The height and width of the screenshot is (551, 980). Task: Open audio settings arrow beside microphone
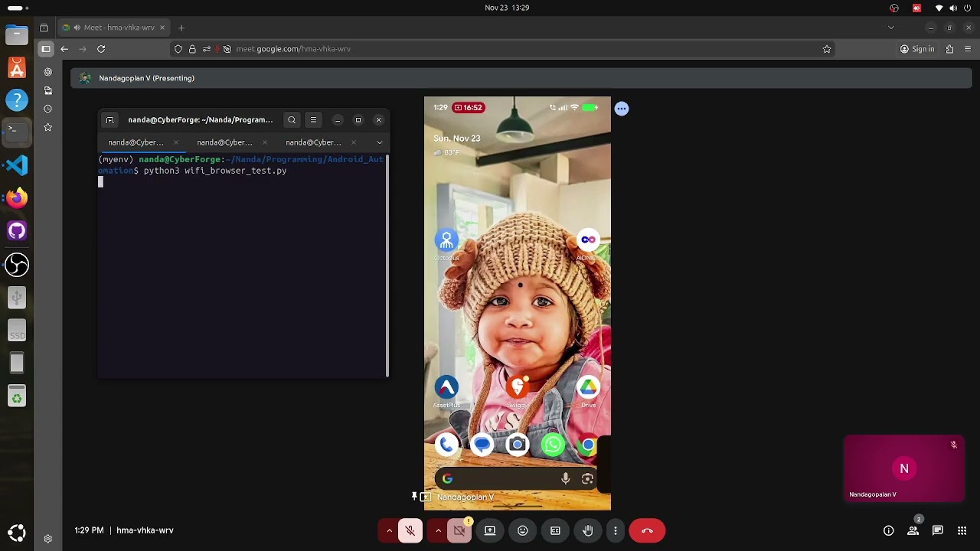[389, 530]
